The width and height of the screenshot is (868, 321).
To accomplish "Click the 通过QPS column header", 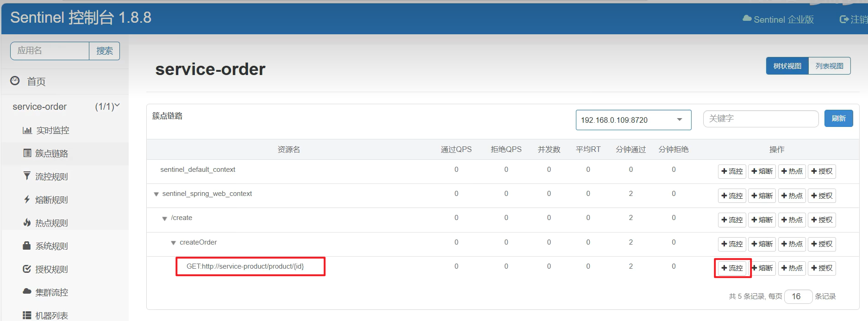I will (456, 150).
